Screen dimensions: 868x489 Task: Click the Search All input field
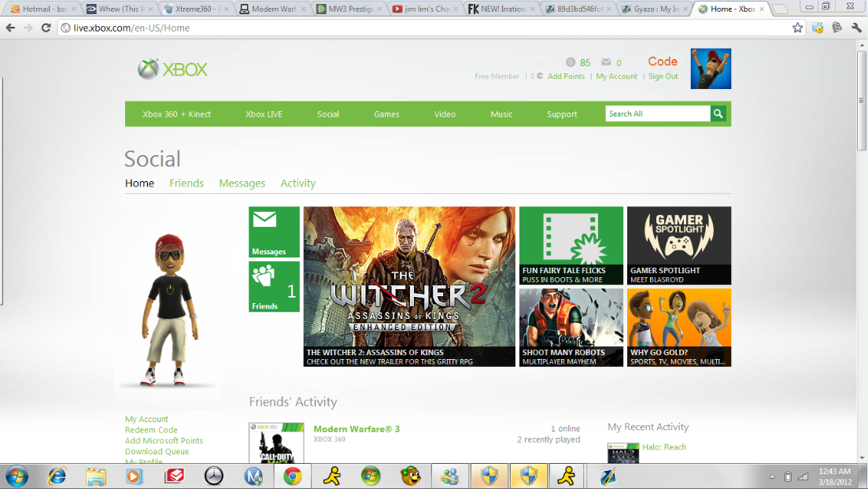pyautogui.click(x=658, y=113)
